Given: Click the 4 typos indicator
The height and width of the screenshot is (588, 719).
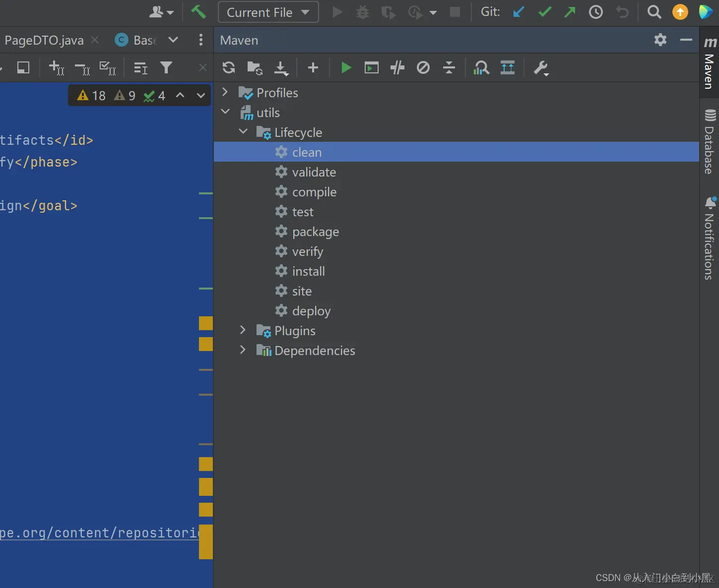Looking at the screenshot, I should pyautogui.click(x=154, y=95).
